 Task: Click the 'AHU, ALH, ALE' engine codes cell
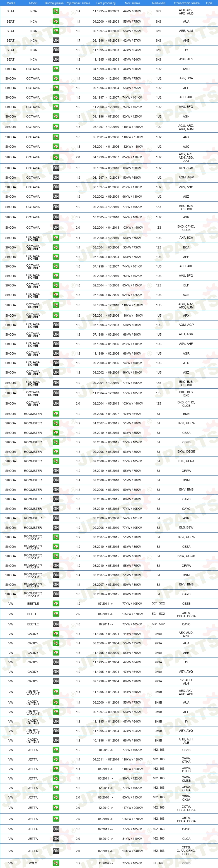point(186,741)
